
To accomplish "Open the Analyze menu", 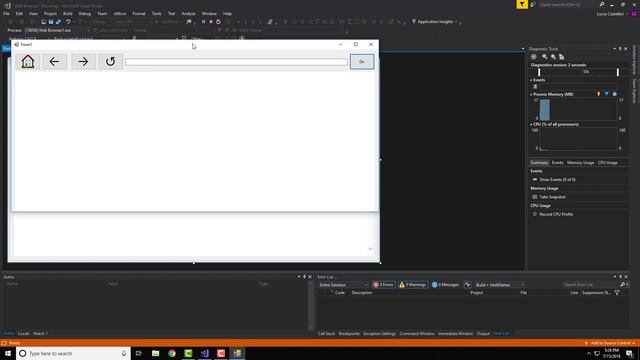I will [188, 13].
